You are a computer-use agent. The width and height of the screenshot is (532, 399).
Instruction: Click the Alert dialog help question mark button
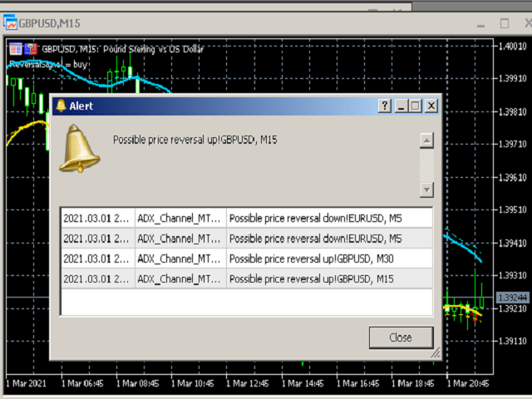pos(385,106)
